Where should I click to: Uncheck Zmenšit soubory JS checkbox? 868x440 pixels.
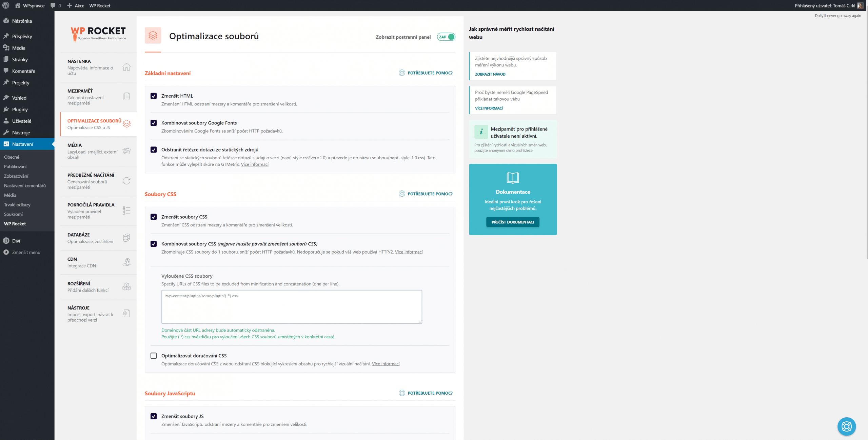pyautogui.click(x=154, y=416)
